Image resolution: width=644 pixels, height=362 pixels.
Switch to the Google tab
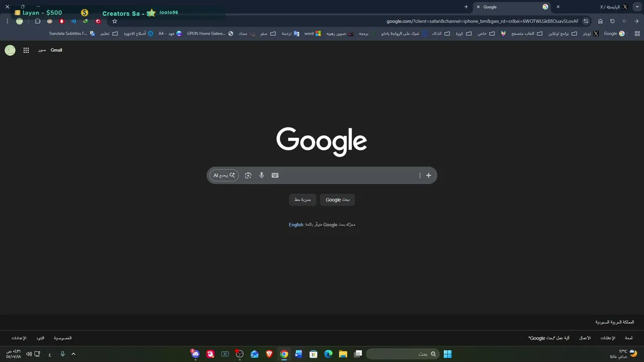pyautogui.click(x=513, y=7)
